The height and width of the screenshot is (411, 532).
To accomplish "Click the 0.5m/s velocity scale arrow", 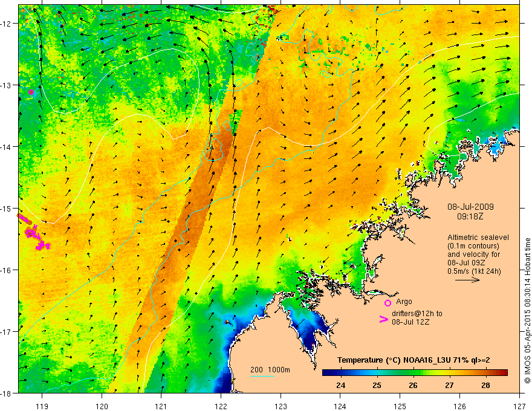I will [x=467, y=280].
